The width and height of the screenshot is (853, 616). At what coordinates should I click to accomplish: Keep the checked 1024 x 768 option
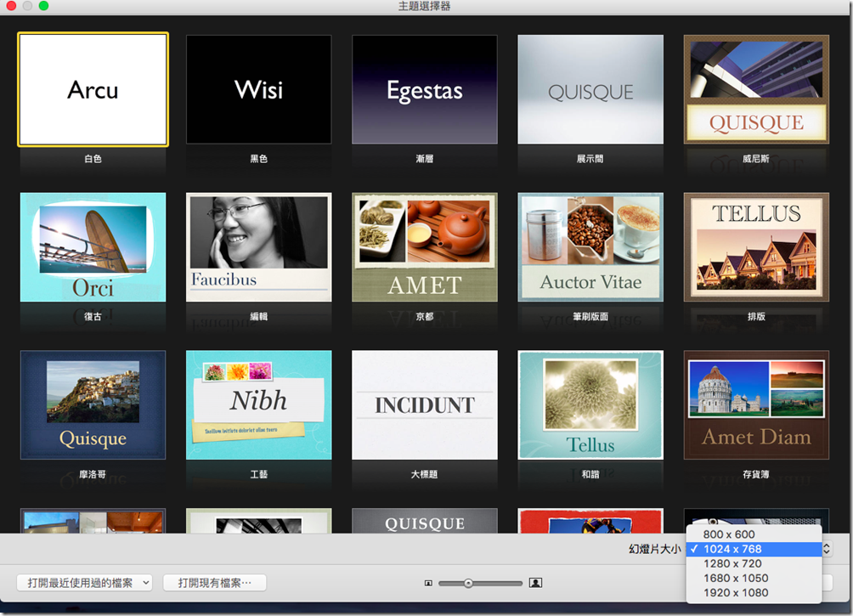click(x=732, y=549)
